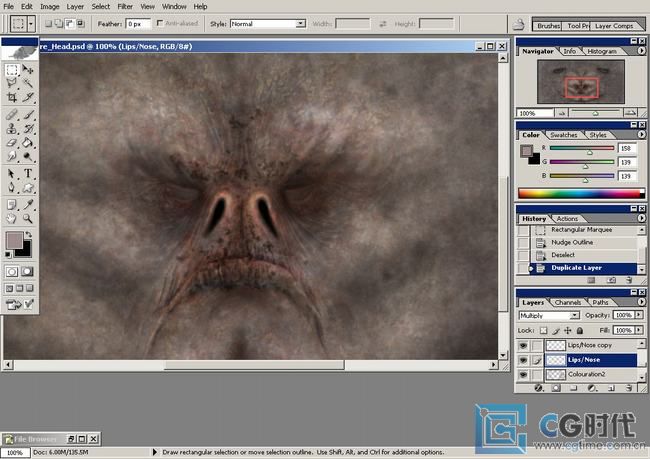The height and width of the screenshot is (459, 650).
Task: Open the Color panel flyout menu
Action: tap(641, 134)
